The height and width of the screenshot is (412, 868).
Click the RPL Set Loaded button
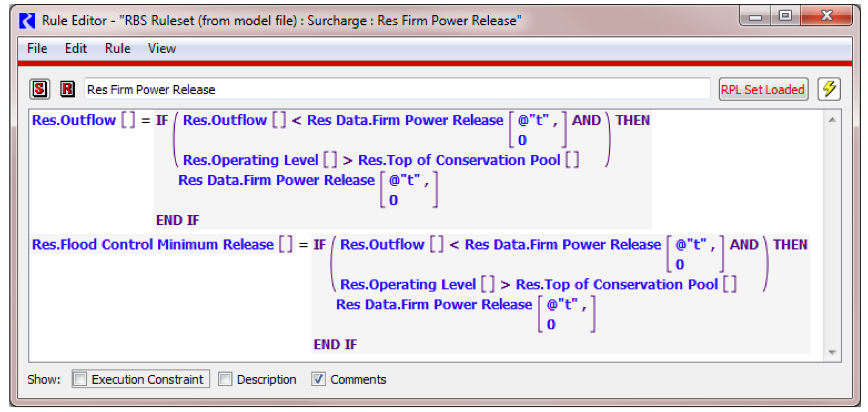[x=763, y=89]
